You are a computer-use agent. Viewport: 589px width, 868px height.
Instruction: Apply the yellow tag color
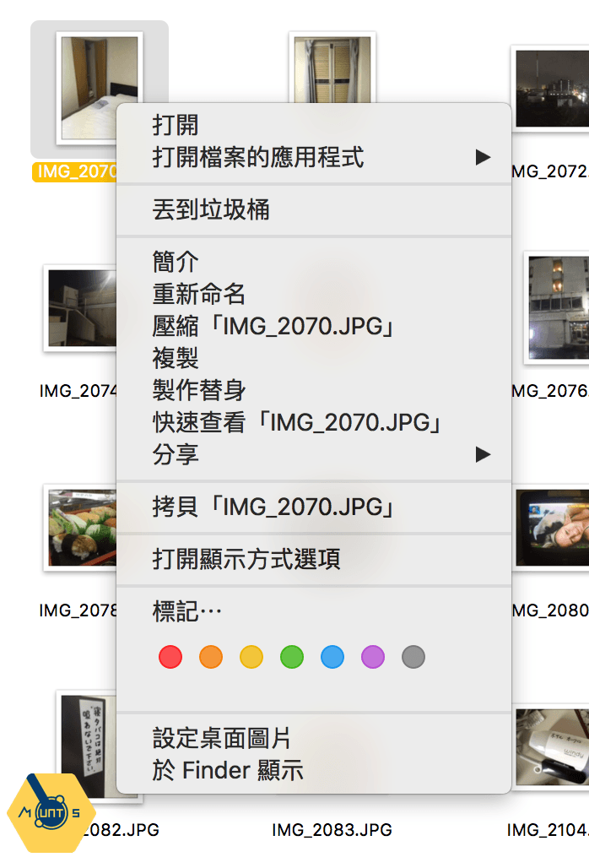tap(251, 657)
